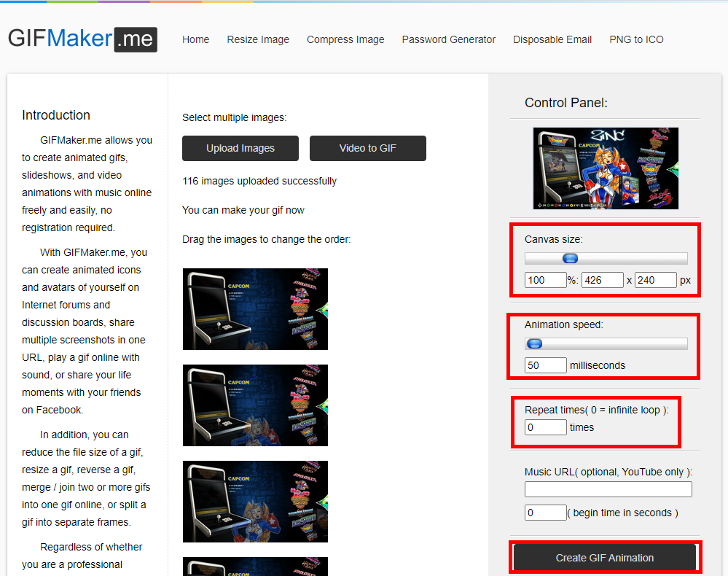
Task: Navigate to Disposable Email
Action: pyautogui.click(x=552, y=39)
